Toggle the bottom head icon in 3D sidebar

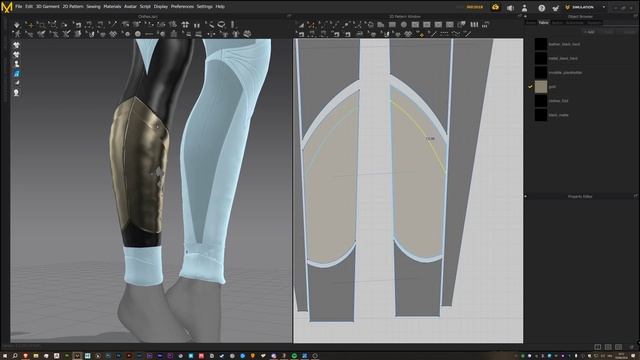click(x=16, y=93)
